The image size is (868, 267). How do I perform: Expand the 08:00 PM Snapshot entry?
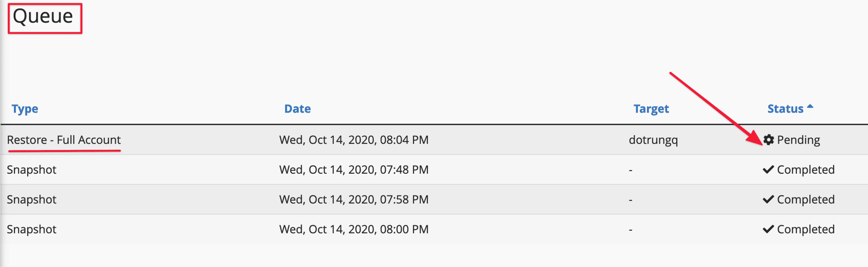coord(31,229)
